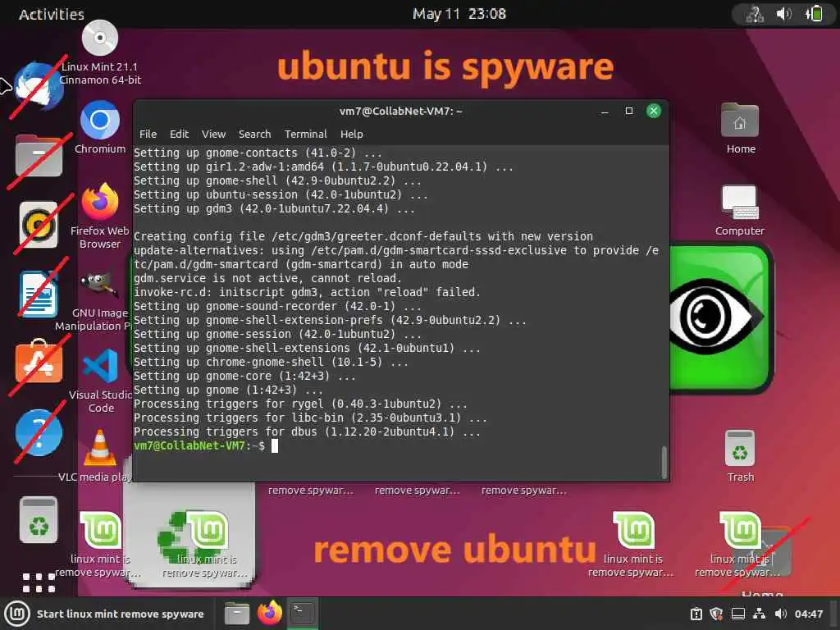The width and height of the screenshot is (840, 630).
Task: Open GNU Image Manipulation Program icon
Action: [99, 284]
